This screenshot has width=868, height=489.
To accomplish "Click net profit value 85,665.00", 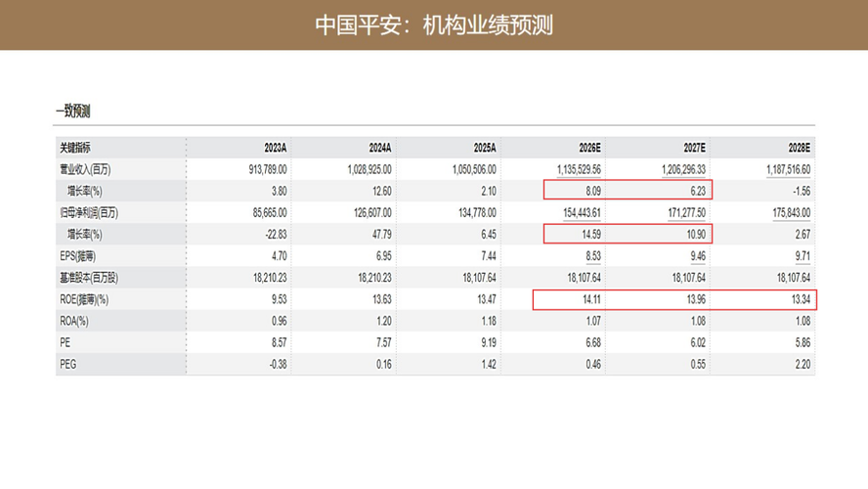I will click(x=270, y=212).
